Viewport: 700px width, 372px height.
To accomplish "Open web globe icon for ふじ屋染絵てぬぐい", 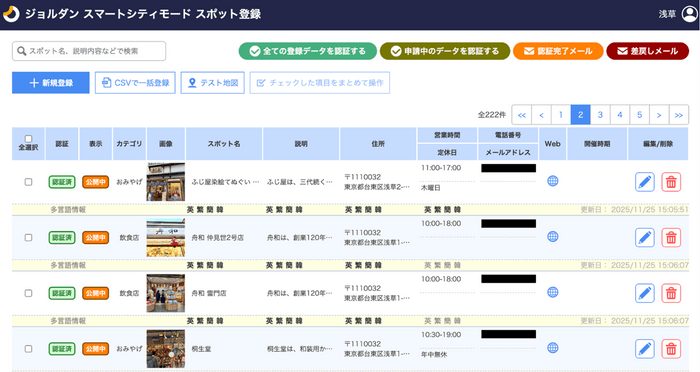I will [x=553, y=181].
